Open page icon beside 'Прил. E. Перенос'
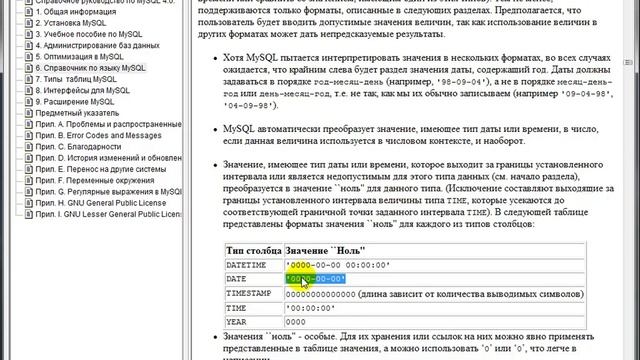640x360 pixels. (29, 169)
